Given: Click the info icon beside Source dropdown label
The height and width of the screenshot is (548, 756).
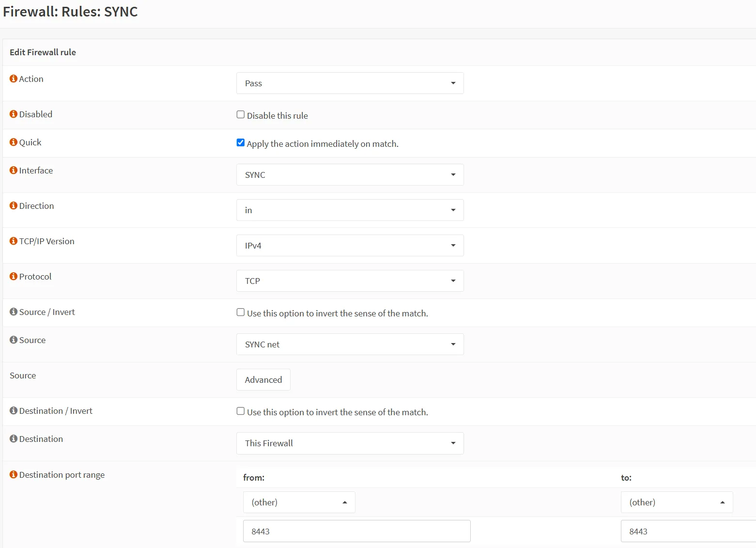Looking at the screenshot, I should (14, 340).
